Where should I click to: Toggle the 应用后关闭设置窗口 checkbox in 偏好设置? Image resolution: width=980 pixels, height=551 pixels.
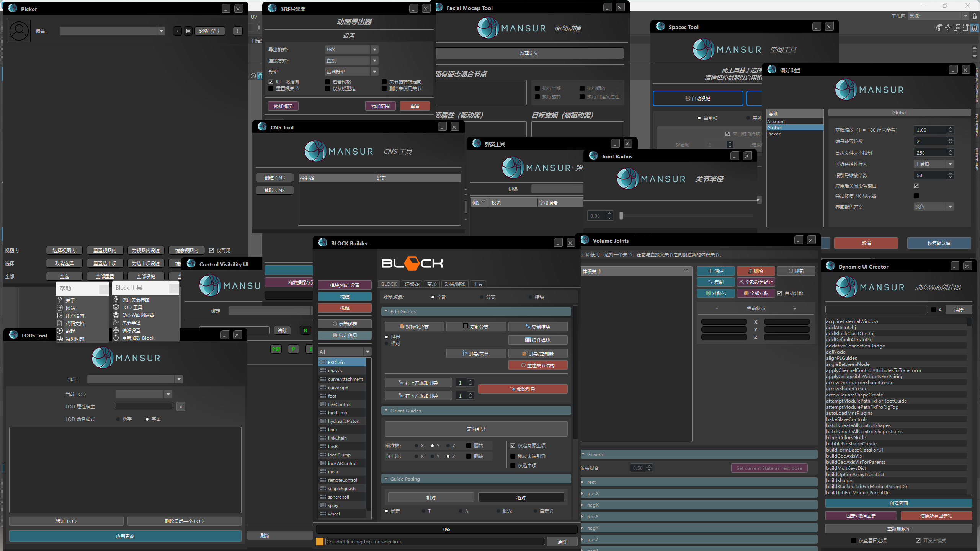[916, 186]
